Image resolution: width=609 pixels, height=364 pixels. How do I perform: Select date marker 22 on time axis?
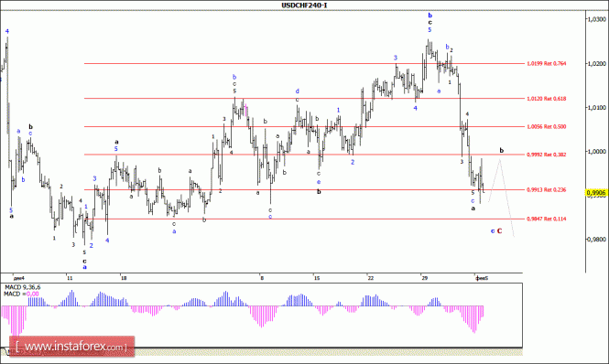(371, 278)
